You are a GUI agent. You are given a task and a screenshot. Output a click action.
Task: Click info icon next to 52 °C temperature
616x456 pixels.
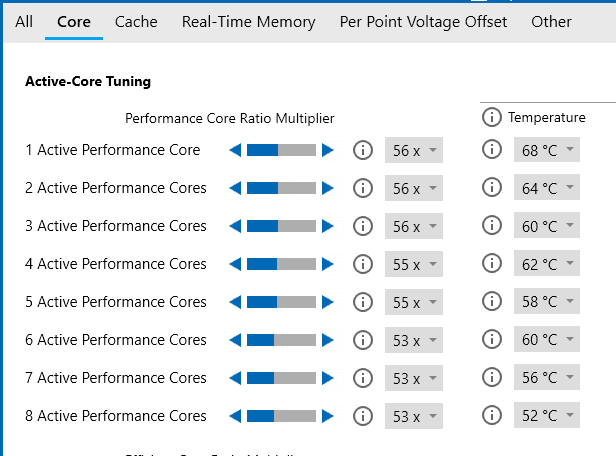tap(491, 415)
